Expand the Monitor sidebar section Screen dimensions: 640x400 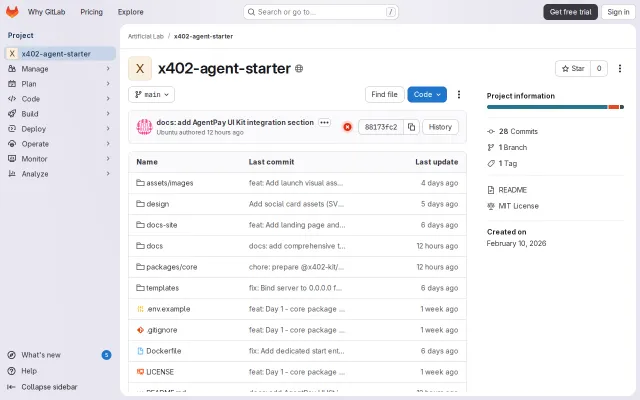59,159
